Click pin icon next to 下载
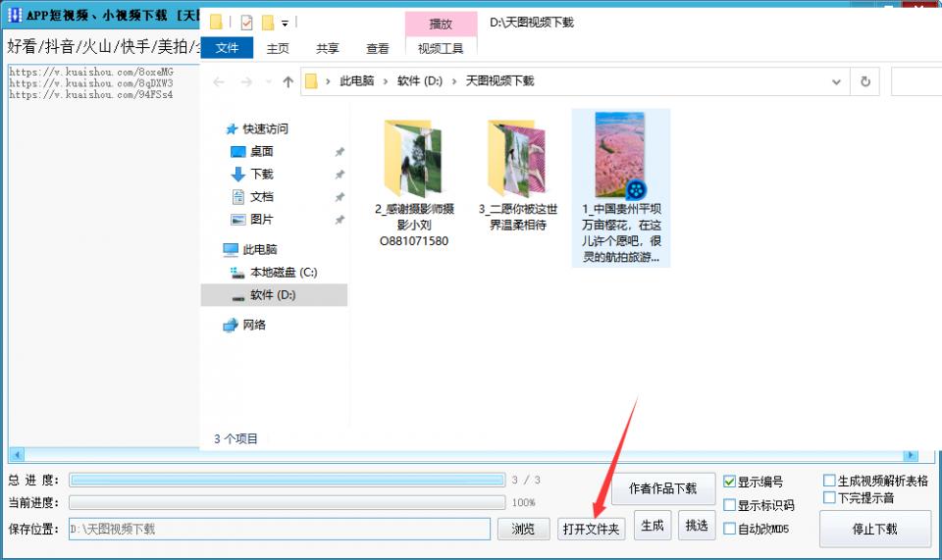The image size is (942, 560). coord(340,175)
